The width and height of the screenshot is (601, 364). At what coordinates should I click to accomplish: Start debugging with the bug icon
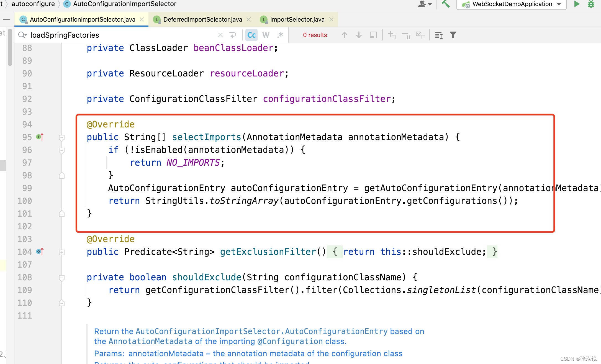click(591, 4)
